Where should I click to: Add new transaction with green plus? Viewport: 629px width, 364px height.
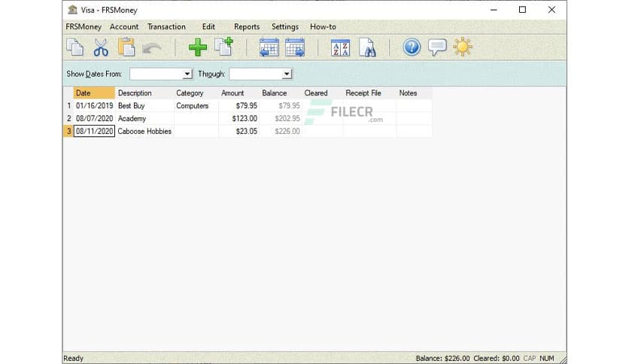point(198,47)
